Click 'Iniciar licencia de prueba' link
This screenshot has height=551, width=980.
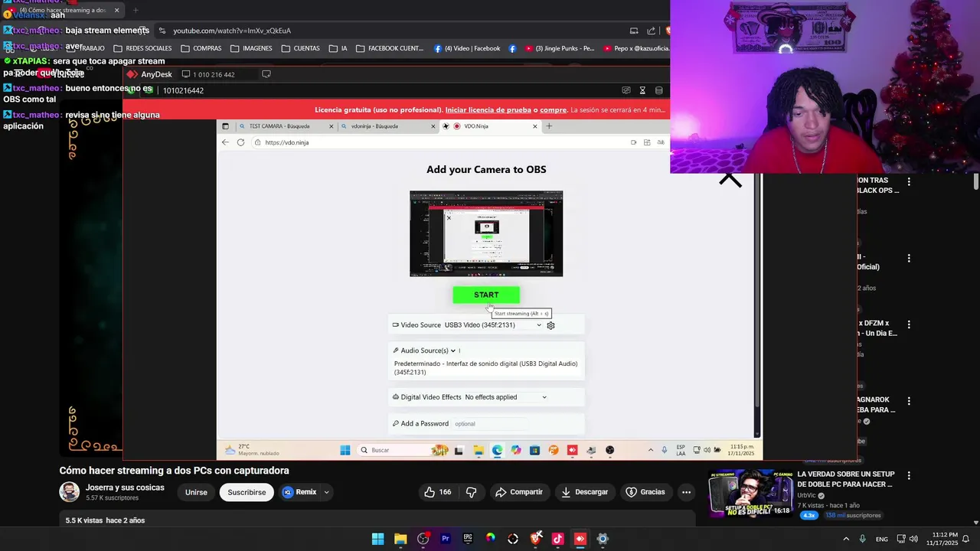tap(488, 110)
